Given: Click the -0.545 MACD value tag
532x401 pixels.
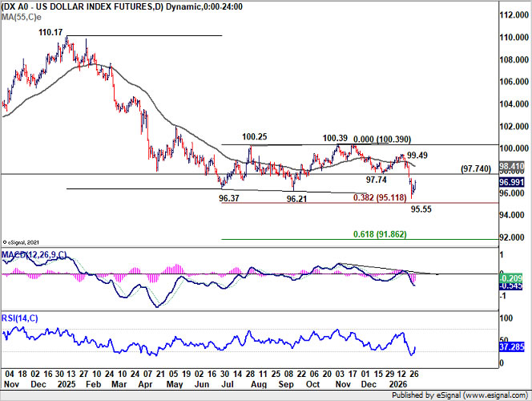Looking at the screenshot, I should 510,286.
